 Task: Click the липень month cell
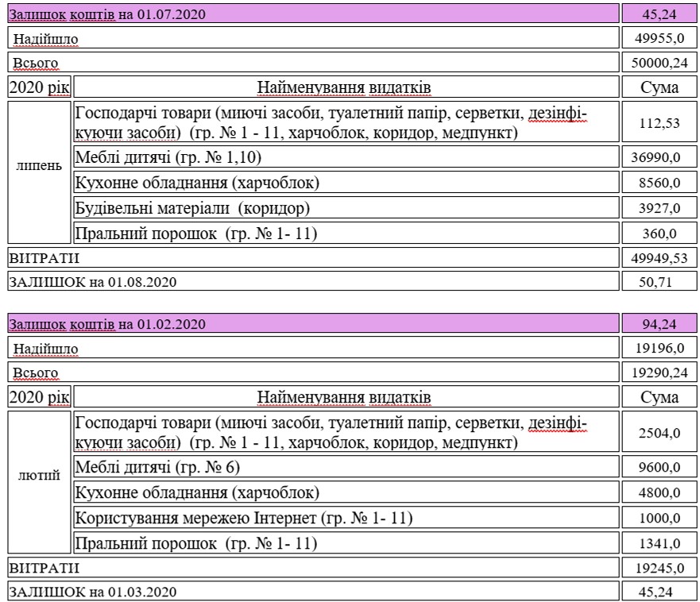[x=39, y=167]
